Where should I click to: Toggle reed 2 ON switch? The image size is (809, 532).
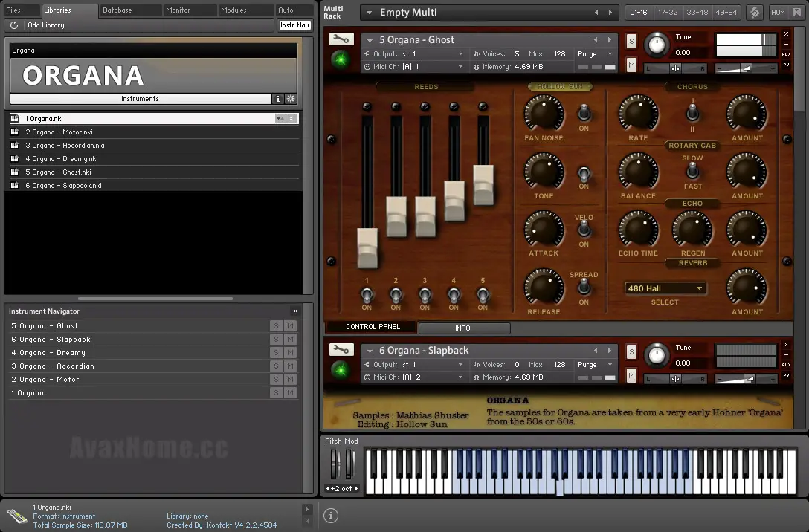pyautogui.click(x=396, y=296)
